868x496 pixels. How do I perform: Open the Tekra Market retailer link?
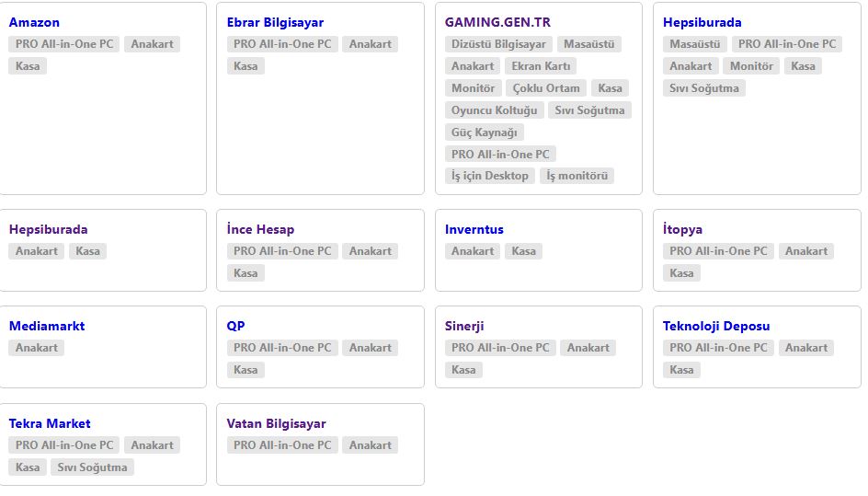click(x=50, y=423)
